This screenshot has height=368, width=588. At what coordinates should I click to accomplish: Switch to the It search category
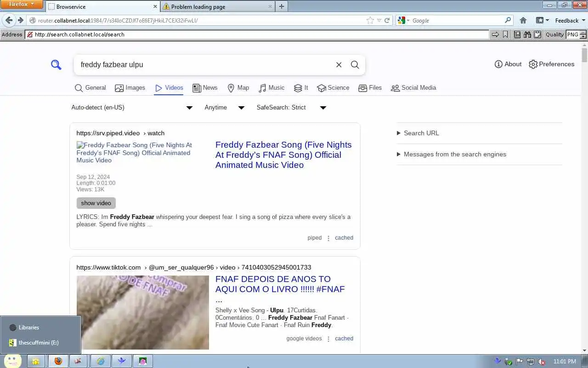[x=301, y=88]
